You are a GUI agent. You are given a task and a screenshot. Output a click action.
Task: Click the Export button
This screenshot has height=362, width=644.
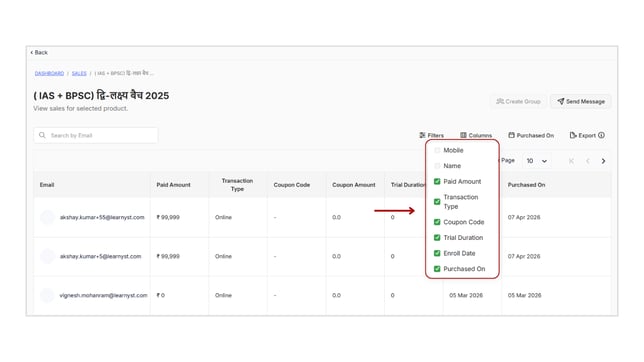pos(582,135)
